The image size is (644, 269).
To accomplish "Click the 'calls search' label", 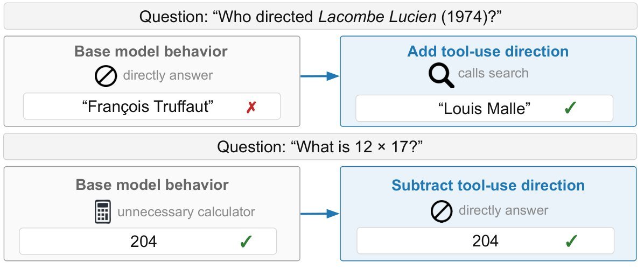I will 493,73.
